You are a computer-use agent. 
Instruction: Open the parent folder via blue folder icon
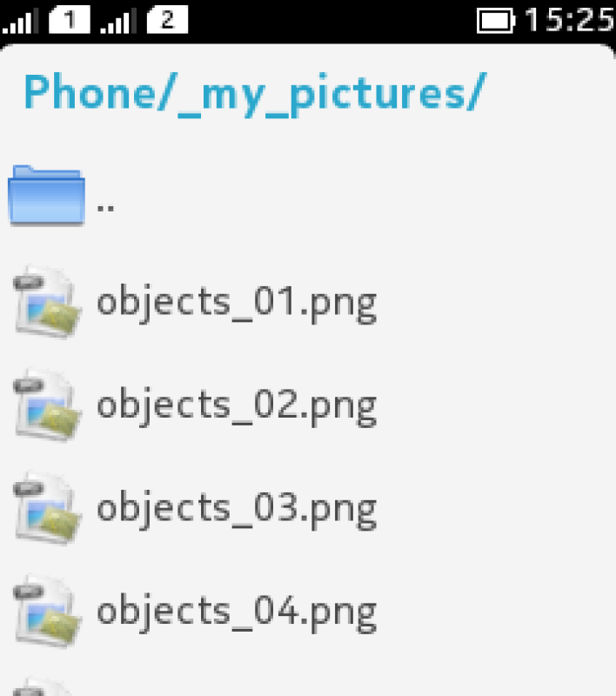[47, 196]
